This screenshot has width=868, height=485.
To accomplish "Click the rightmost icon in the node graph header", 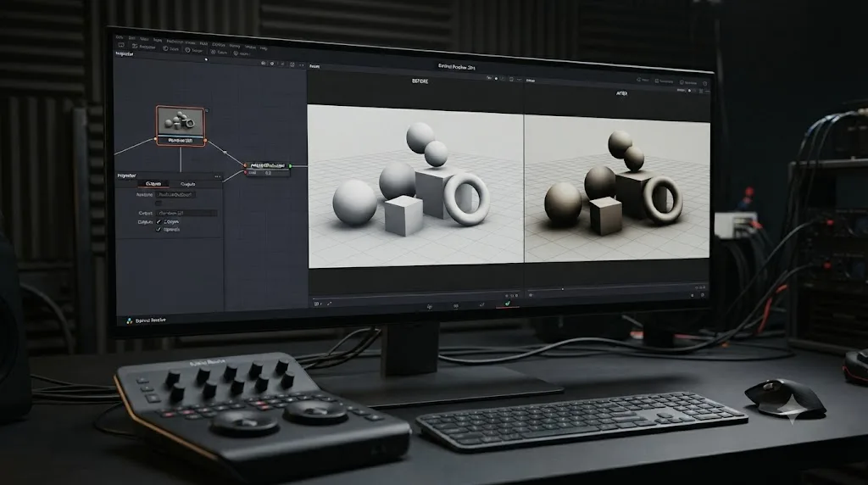I will coord(302,65).
